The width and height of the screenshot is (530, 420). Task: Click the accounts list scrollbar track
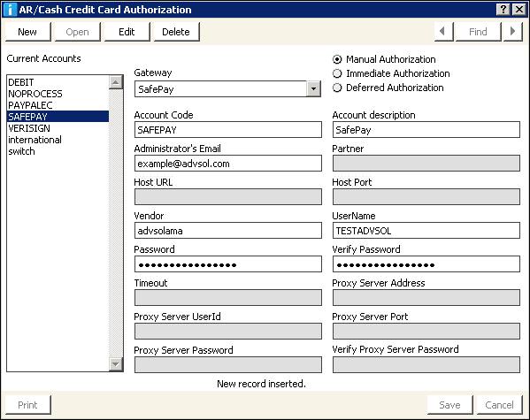(116, 223)
